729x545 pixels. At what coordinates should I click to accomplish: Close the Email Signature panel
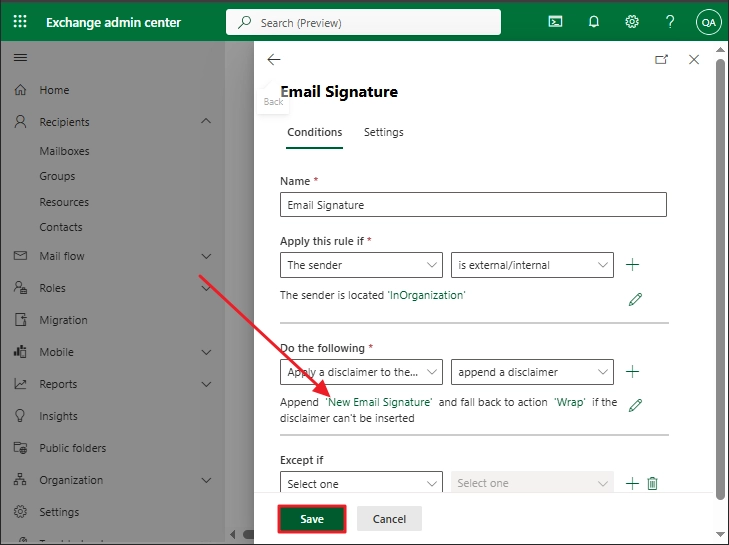(694, 60)
